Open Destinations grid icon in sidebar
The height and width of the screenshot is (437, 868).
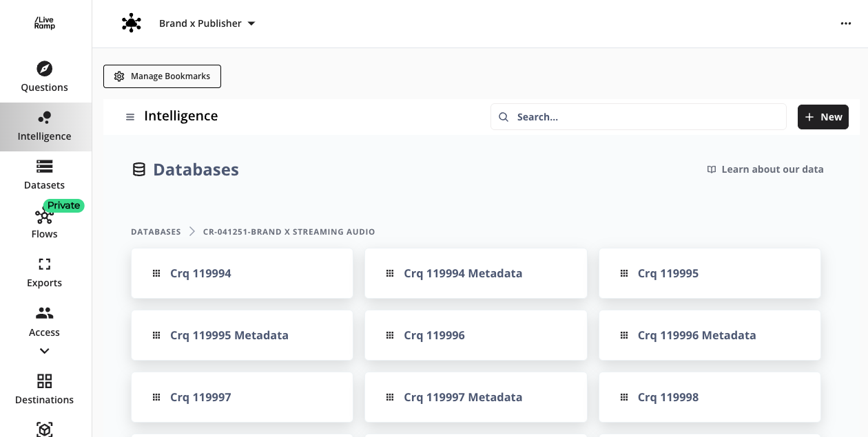44,381
